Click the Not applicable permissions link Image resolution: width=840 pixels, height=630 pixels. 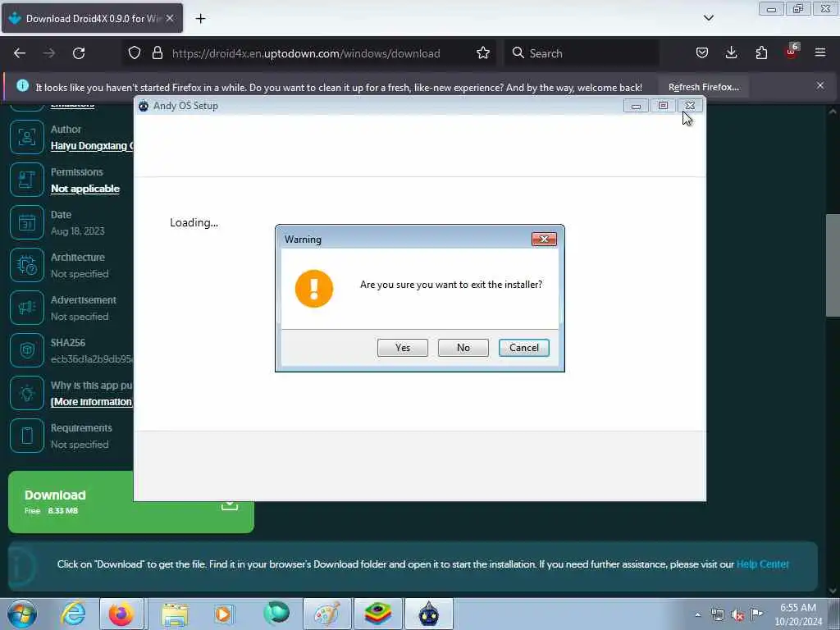coord(85,189)
